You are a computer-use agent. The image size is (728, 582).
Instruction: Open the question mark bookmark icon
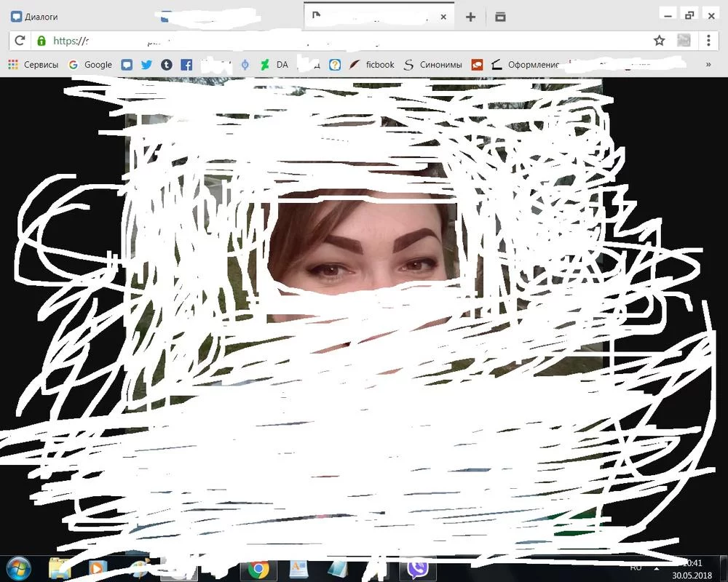(334, 64)
